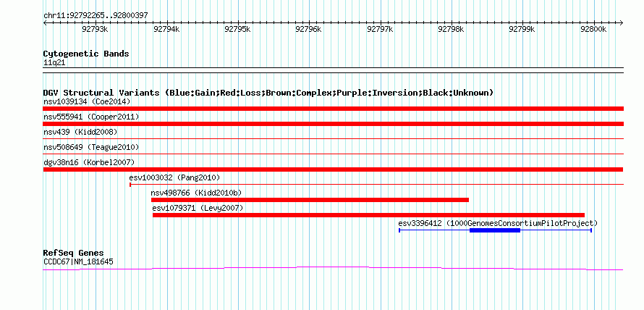
Task: Click the left arrowhead of the ruler
Action: 45,22
